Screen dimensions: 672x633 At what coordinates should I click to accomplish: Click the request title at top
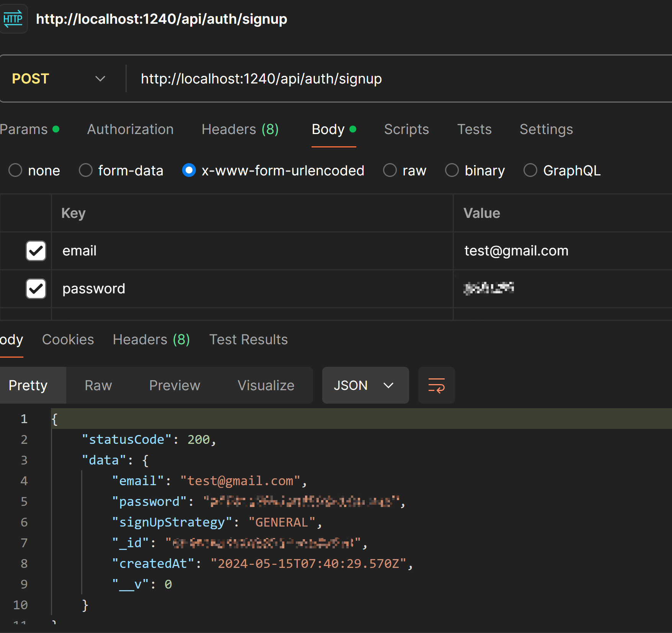tap(161, 19)
